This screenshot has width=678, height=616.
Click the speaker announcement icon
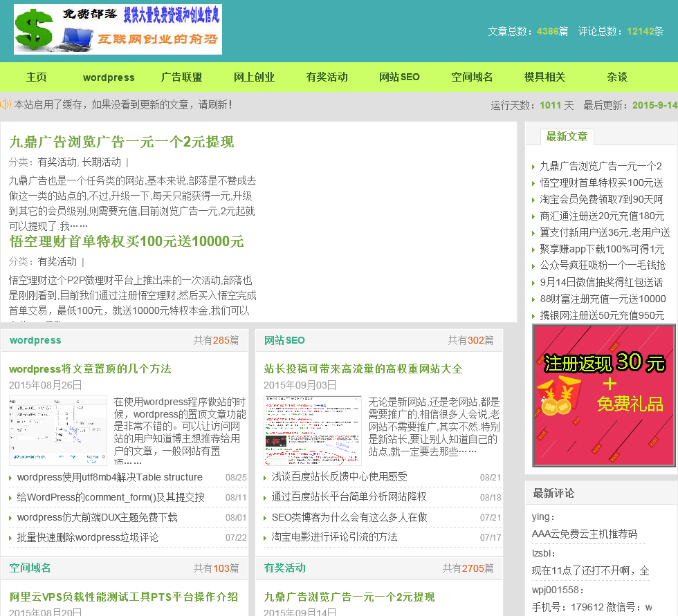click(x=6, y=104)
